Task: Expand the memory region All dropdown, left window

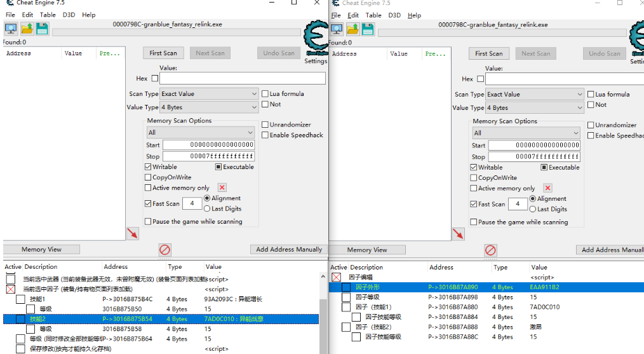Action: 201,133
